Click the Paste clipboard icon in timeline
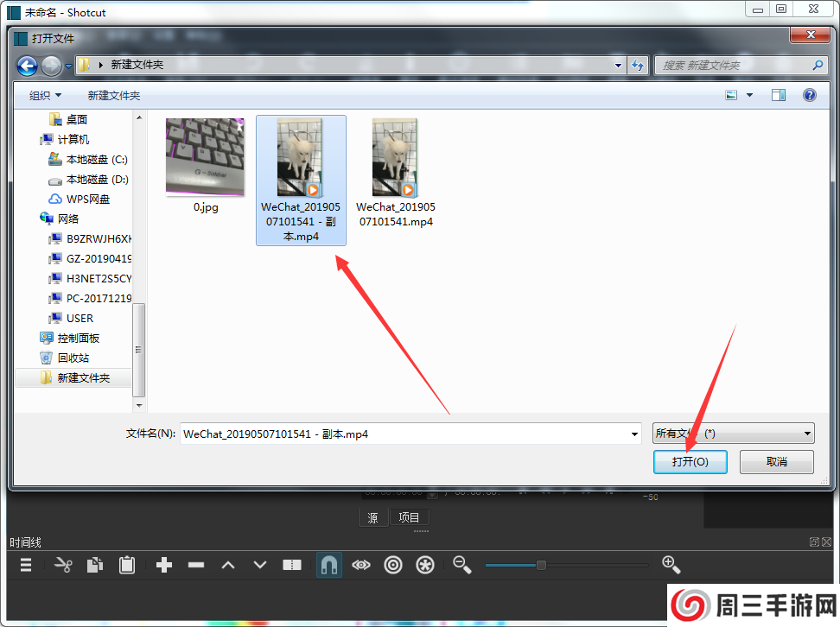Screen dimensions: 840x627 [127, 565]
